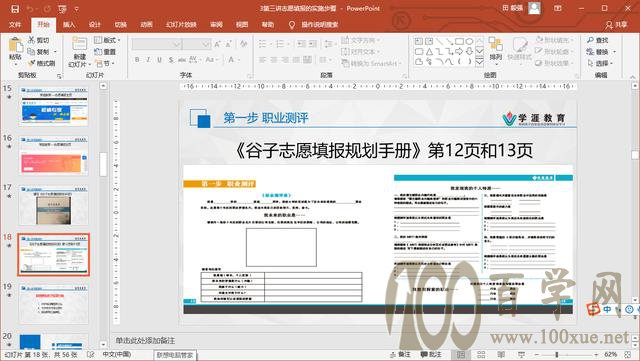Image resolution: width=640 pixels, height=361 pixels.
Task: Open the View tab
Action: [242, 25]
